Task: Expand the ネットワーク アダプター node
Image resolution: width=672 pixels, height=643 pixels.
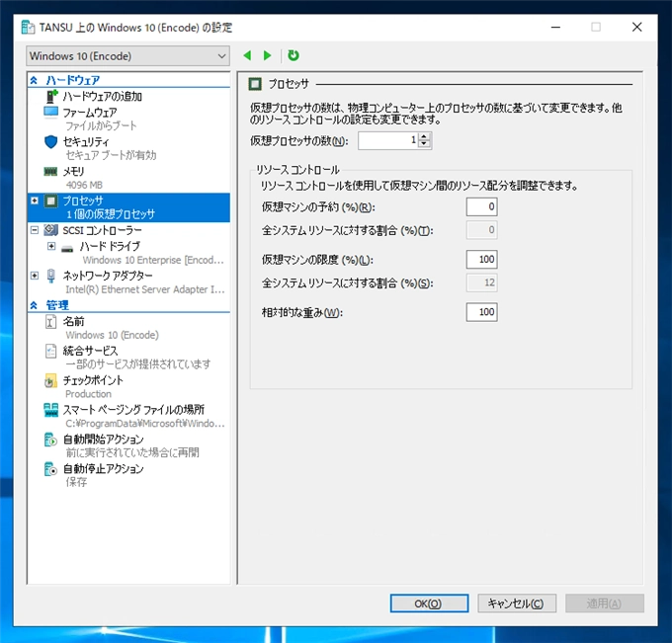Action: (35, 276)
